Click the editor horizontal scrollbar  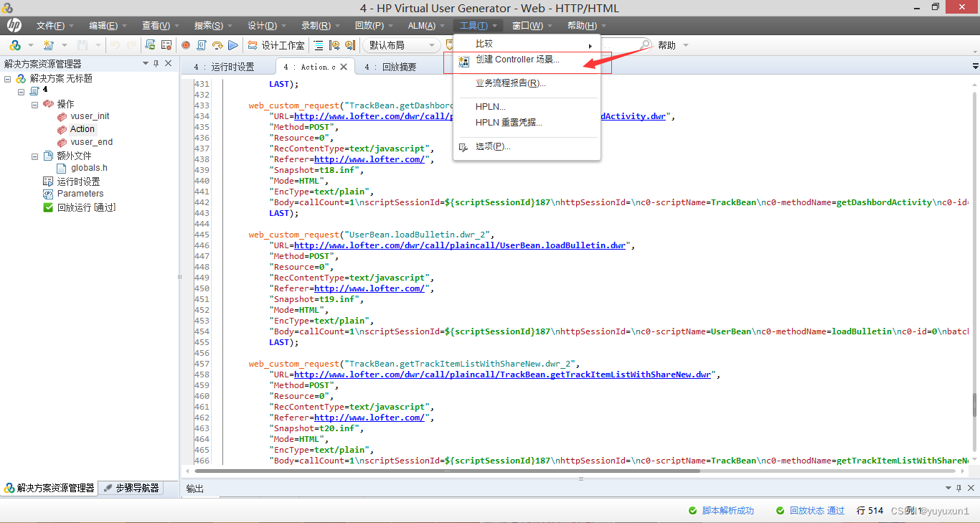click(576, 471)
